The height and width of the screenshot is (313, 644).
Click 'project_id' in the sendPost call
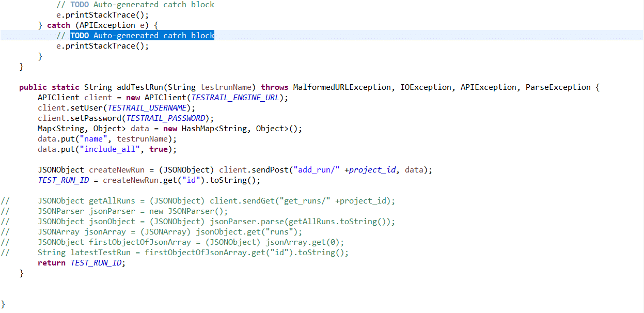pos(372,170)
